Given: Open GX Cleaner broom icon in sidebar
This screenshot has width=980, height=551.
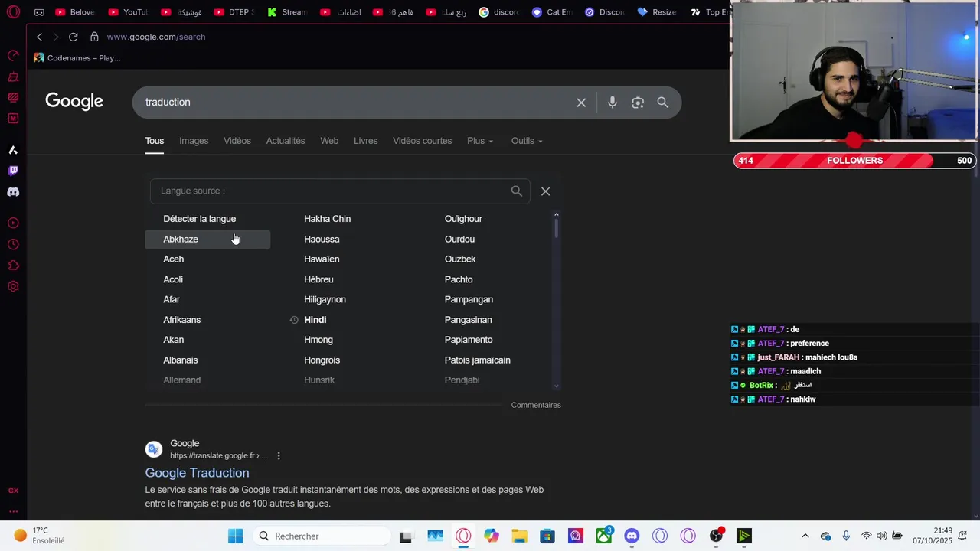Looking at the screenshot, I should pos(13,77).
